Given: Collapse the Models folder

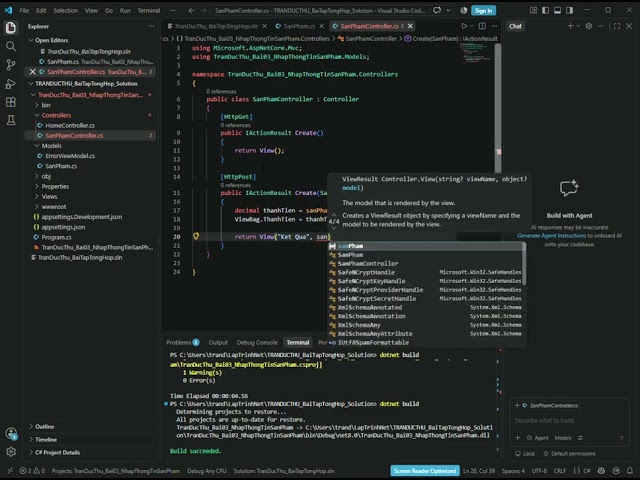Looking at the screenshot, I should [x=51, y=146].
